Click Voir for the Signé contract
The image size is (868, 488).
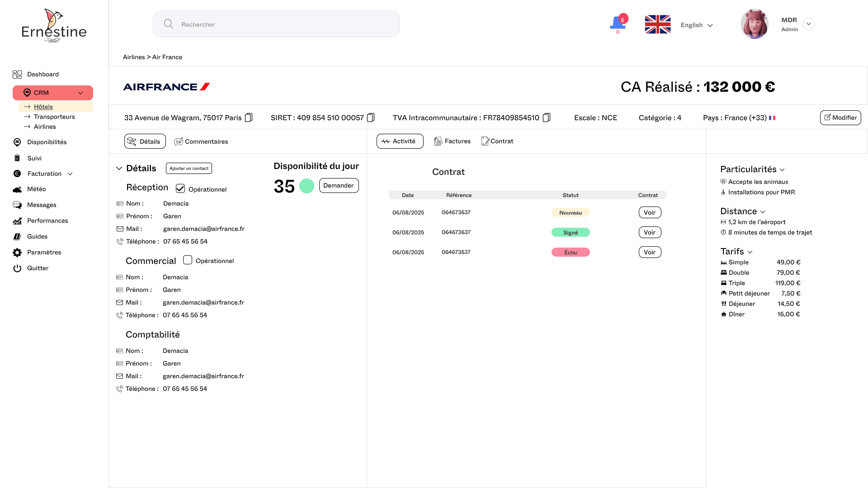tap(650, 232)
